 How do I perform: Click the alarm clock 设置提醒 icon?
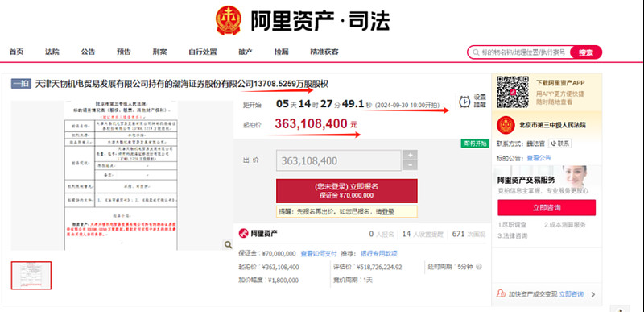click(464, 101)
